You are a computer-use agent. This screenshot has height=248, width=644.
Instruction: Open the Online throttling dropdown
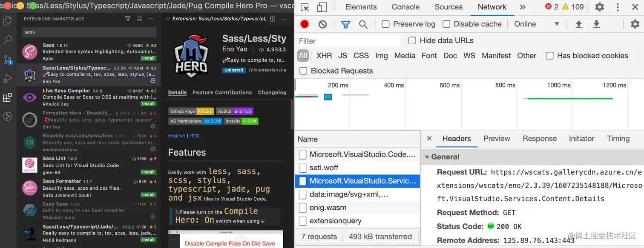click(x=537, y=24)
